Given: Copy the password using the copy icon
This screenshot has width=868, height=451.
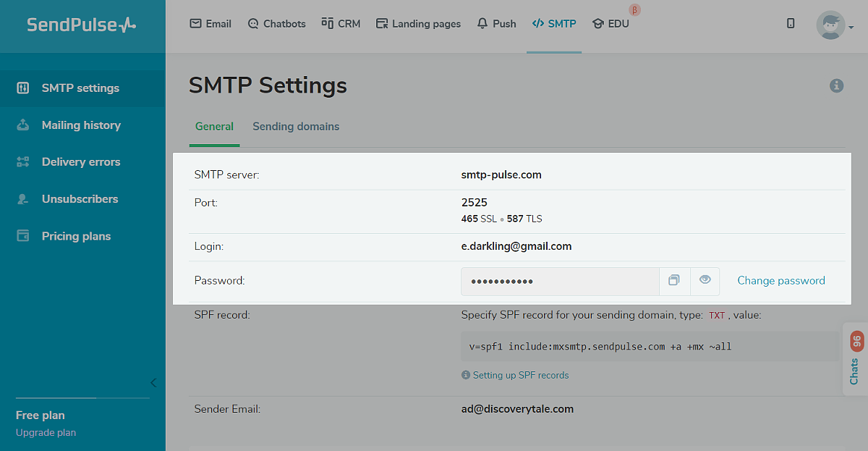Looking at the screenshot, I should point(674,281).
